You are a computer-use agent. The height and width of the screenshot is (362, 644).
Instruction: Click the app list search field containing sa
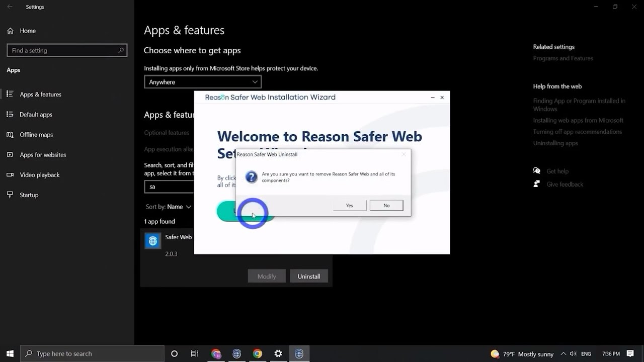point(169,187)
